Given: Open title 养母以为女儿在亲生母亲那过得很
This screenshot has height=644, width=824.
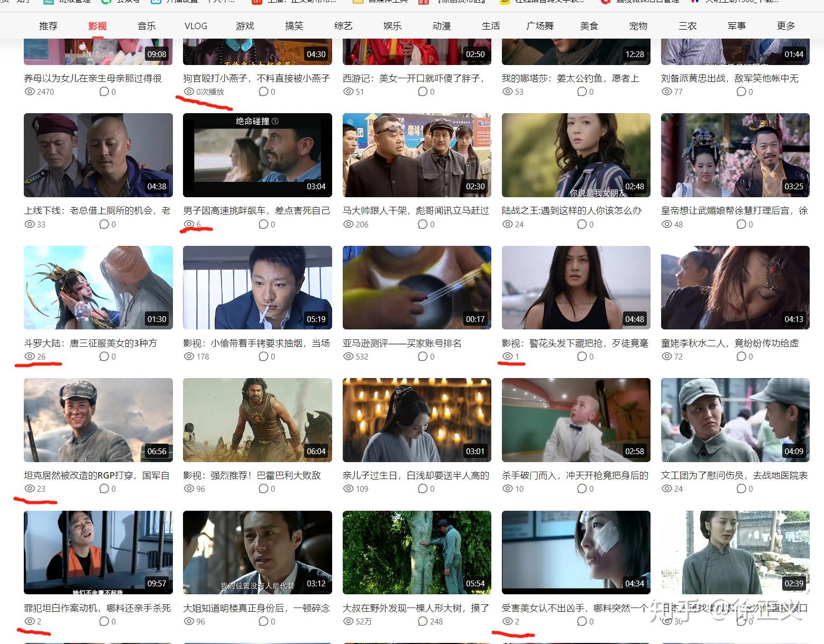Looking at the screenshot, I should pos(93,78).
